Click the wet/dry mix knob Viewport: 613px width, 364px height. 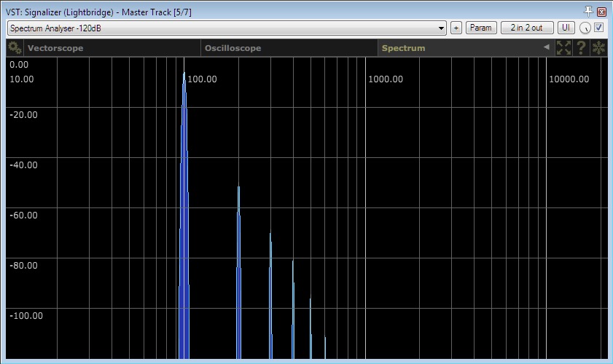click(585, 28)
